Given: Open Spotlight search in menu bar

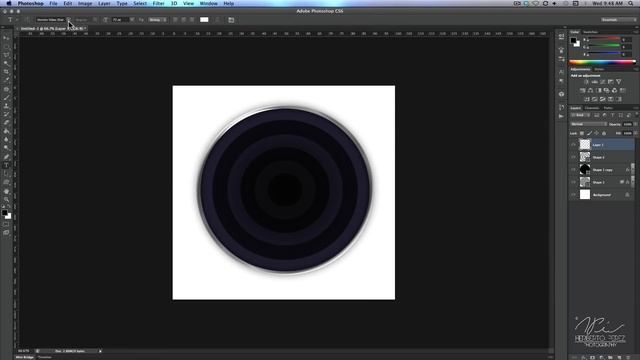Looking at the screenshot, I should point(631,3).
